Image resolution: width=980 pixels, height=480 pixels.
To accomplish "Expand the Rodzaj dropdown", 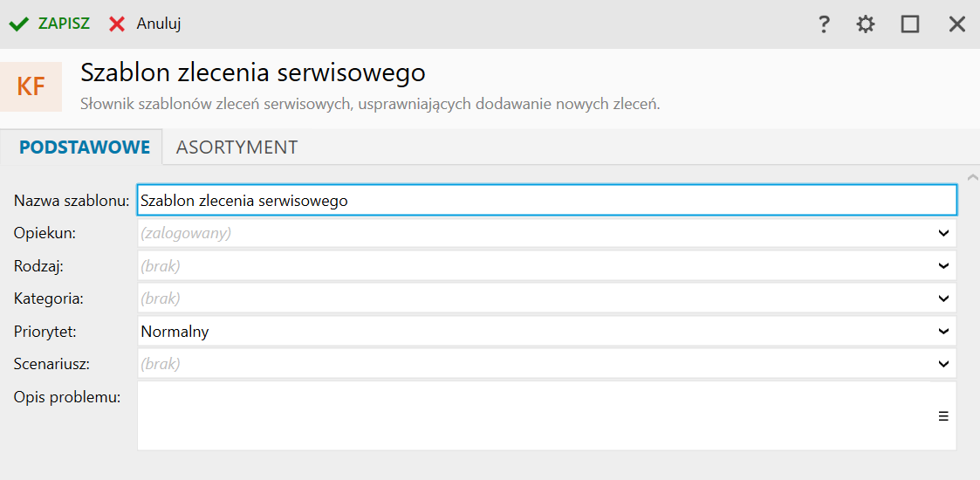I will 943,265.
